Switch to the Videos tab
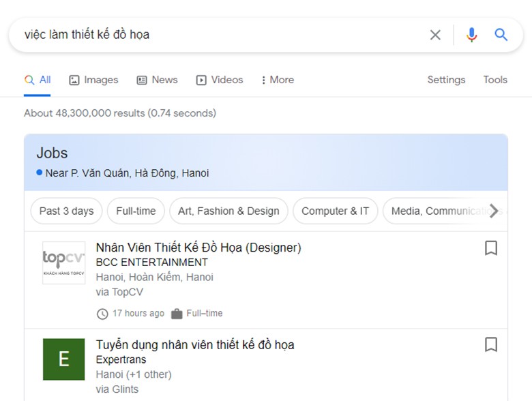 click(x=220, y=80)
